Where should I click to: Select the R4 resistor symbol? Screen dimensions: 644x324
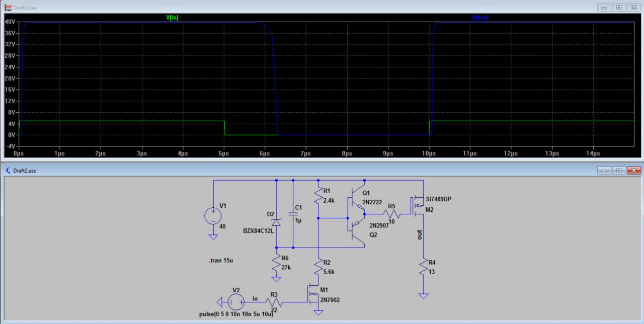coord(423,268)
